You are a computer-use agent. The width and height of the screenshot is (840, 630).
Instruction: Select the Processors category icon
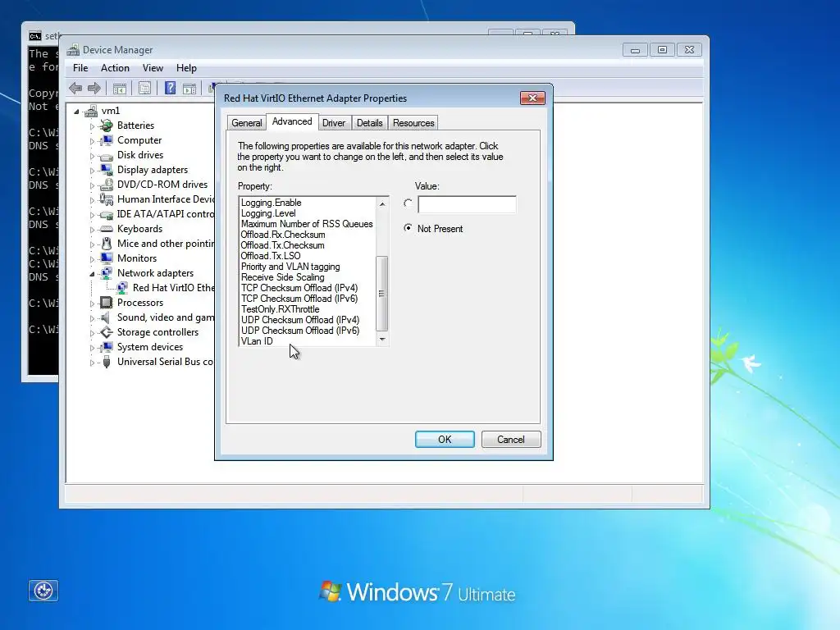[x=107, y=303]
